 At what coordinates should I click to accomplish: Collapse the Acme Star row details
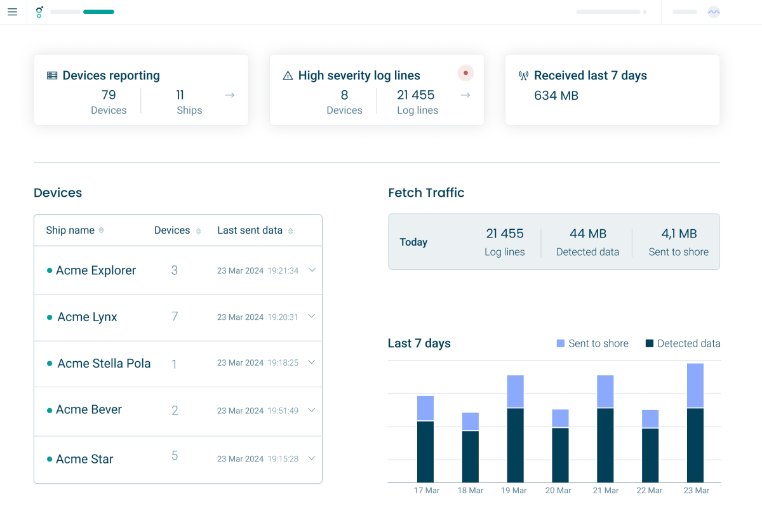tap(312, 458)
